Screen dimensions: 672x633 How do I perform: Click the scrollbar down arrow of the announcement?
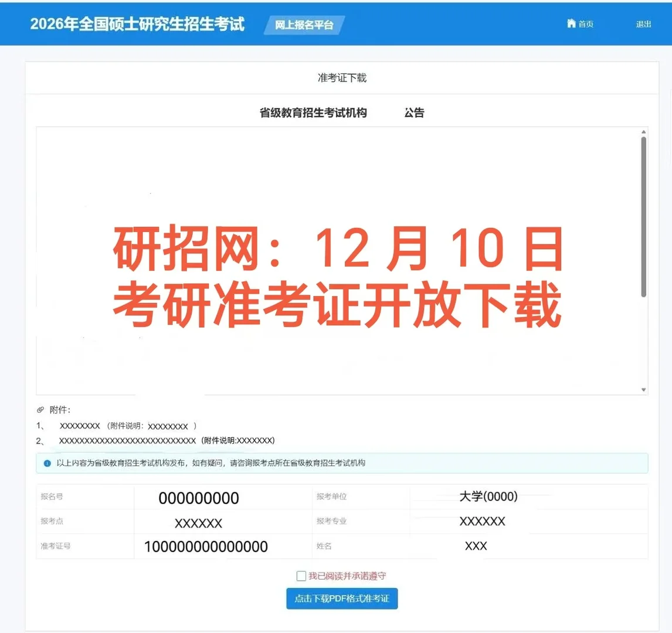[643, 389]
